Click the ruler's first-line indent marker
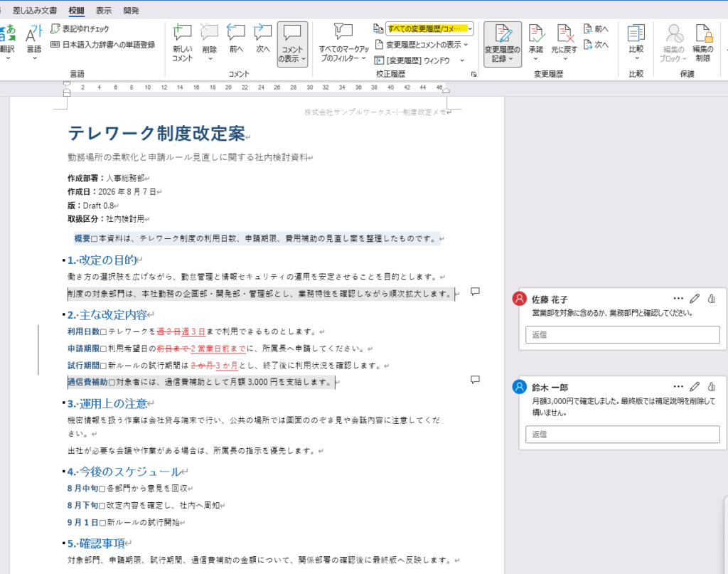Viewport: 728px width, 574px height. pyautogui.click(x=67, y=84)
